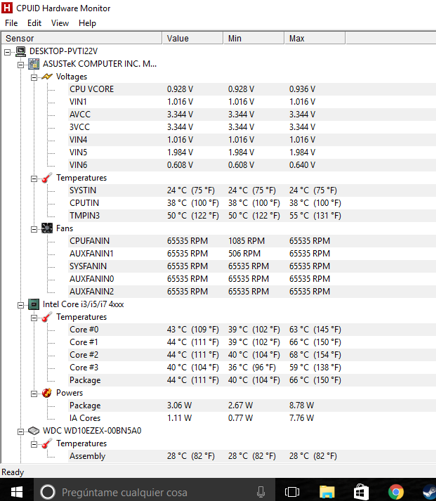Click the hard drive Temperatures thermometer icon
This screenshot has width=436, height=501.
pos(47,444)
